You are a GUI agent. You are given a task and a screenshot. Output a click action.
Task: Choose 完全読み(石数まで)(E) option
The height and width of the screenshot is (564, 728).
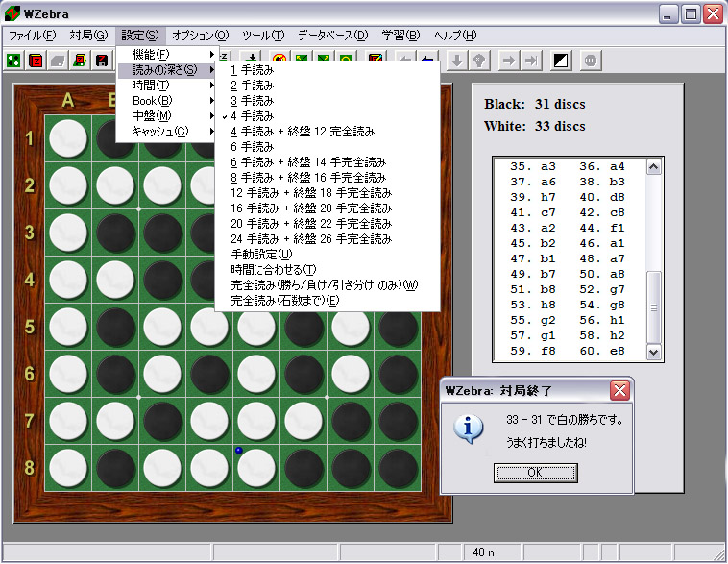328,301
